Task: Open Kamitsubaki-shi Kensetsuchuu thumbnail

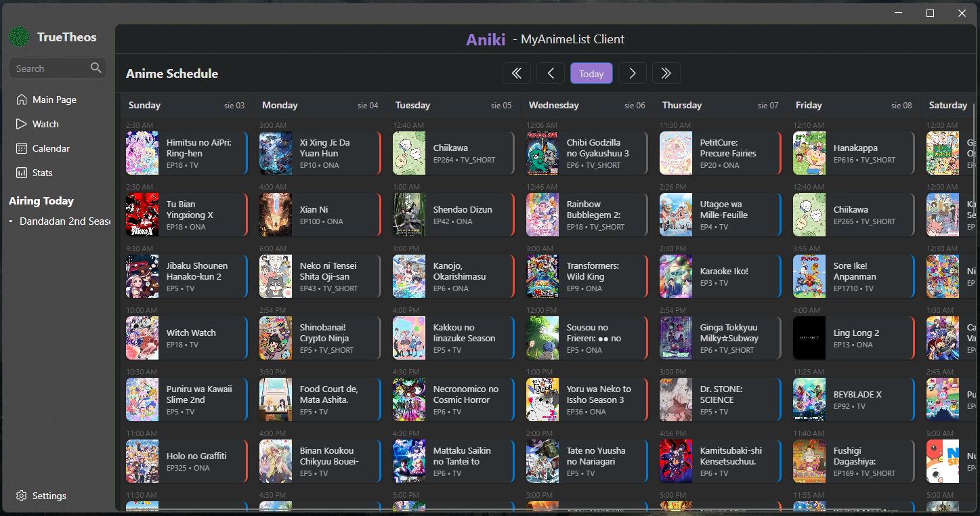Action: point(676,461)
